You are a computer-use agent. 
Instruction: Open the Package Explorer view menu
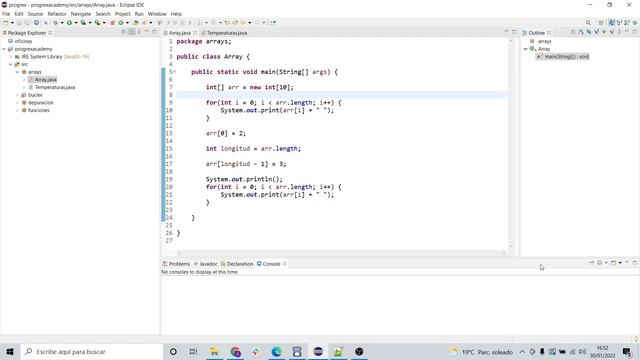coord(139,32)
